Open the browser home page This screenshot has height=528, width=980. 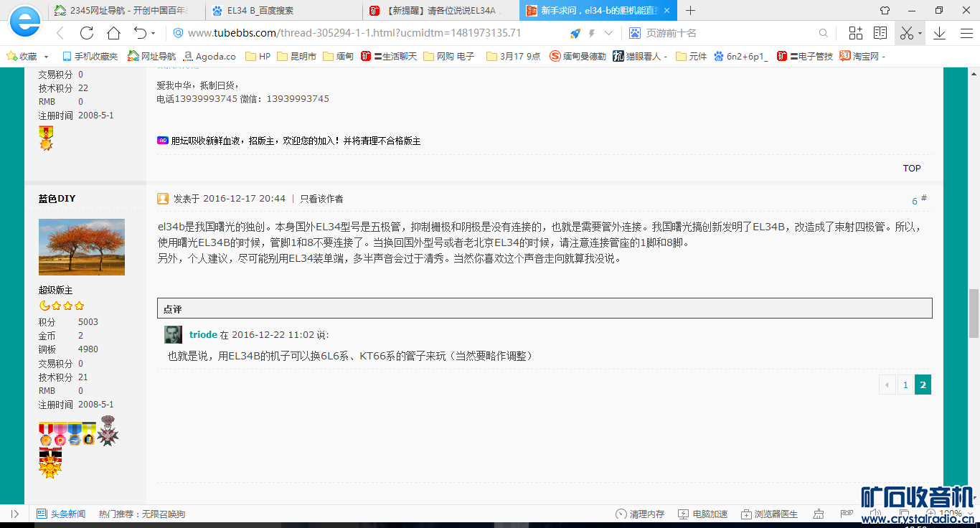[x=113, y=33]
